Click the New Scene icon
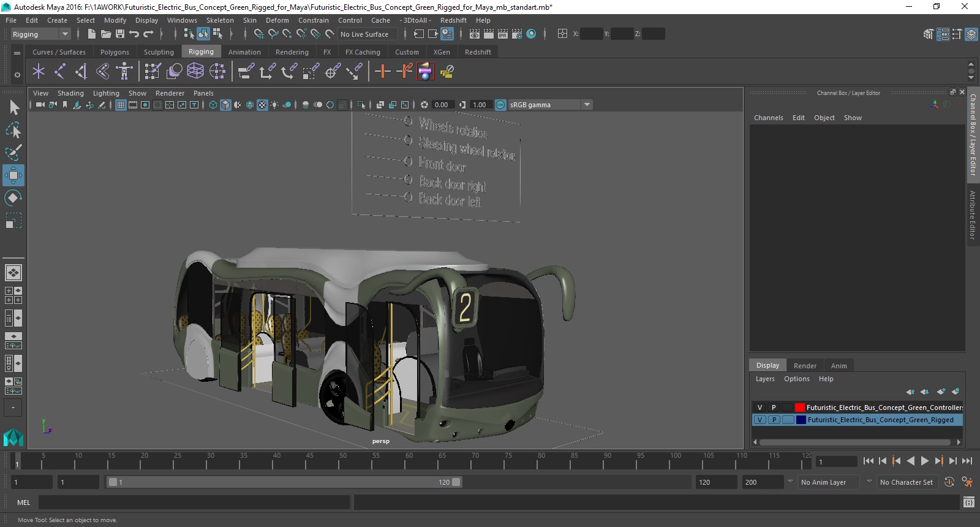Image resolution: width=980 pixels, height=527 pixels. (91, 34)
